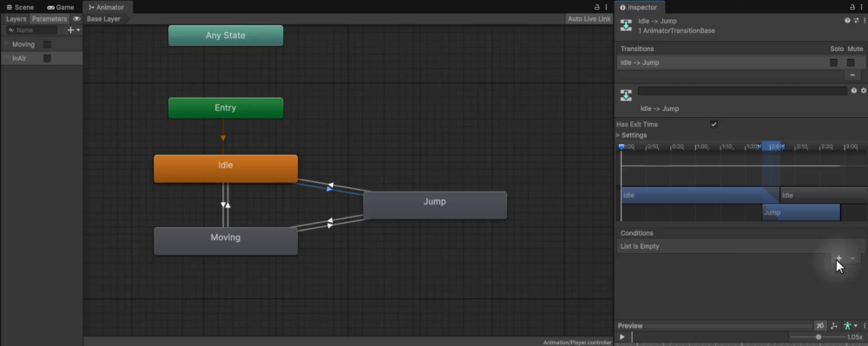
Task: Click the Animator panel lock icon
Action: click(597, 7)
